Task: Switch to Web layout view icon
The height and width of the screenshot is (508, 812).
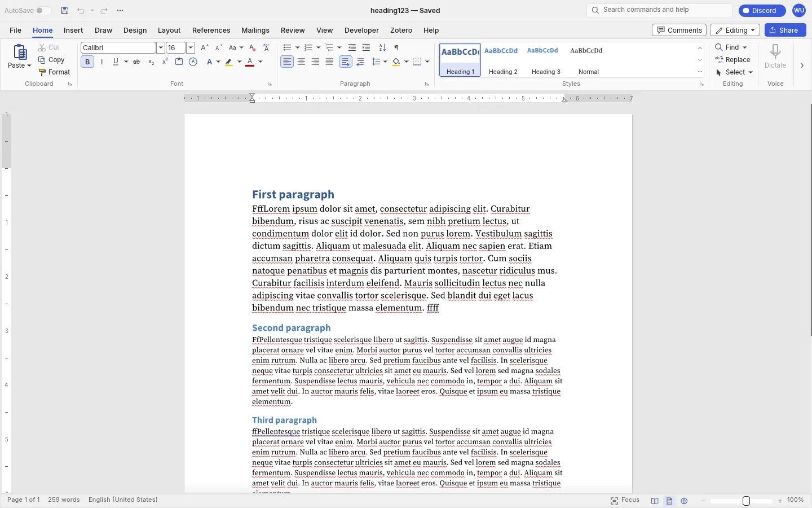Action: 684,501
